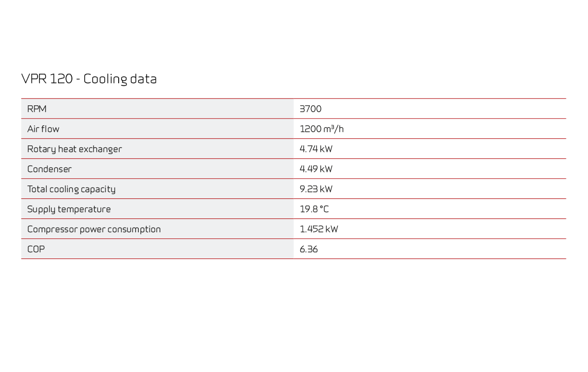Click the 3700 RPM value

[x=310, y=109]
